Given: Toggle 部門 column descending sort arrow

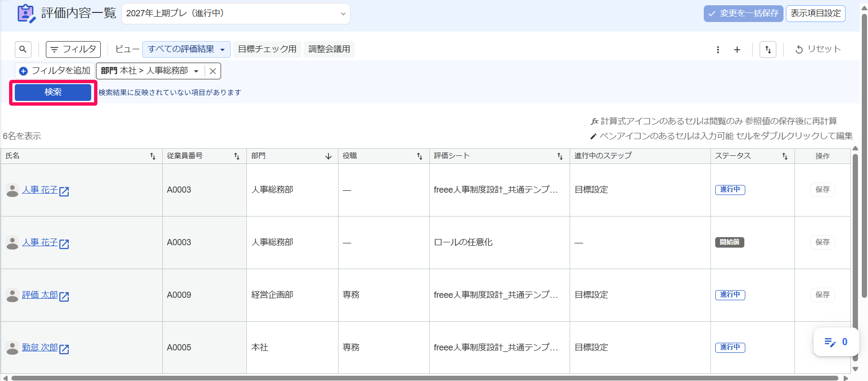Looking at the screenshot, I should [x=328, y=156].
